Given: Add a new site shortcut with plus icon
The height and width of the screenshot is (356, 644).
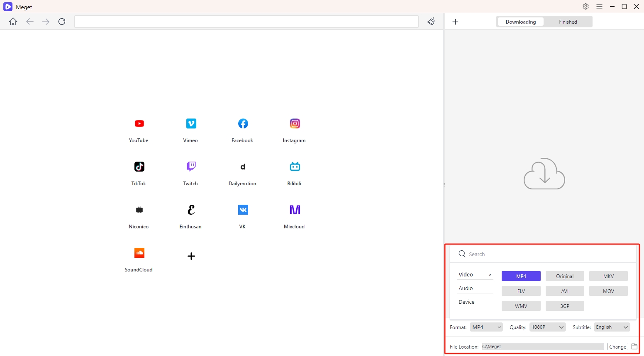Looking at the screenshot, I should coord(191,256).
